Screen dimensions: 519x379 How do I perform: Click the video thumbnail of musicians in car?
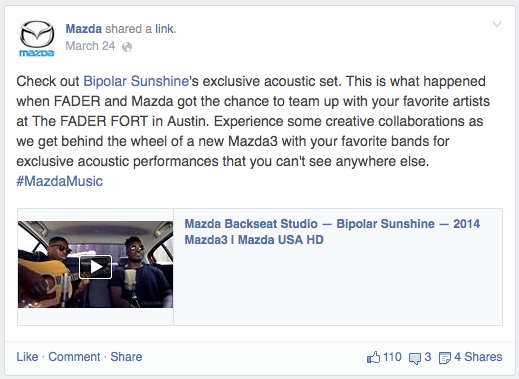pos(95,264)
